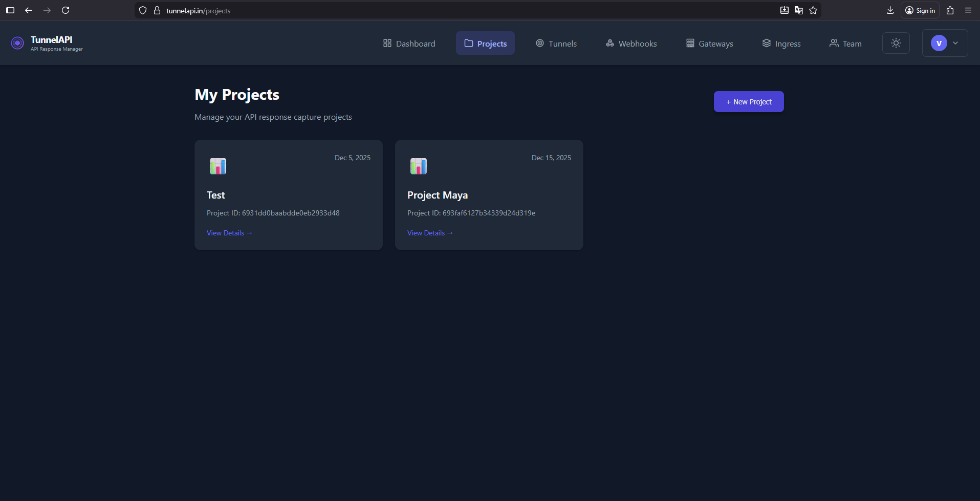The width and height of the screenshot is (980, 501).
Task: Open the Webhooks section
Action: (631, 43)
